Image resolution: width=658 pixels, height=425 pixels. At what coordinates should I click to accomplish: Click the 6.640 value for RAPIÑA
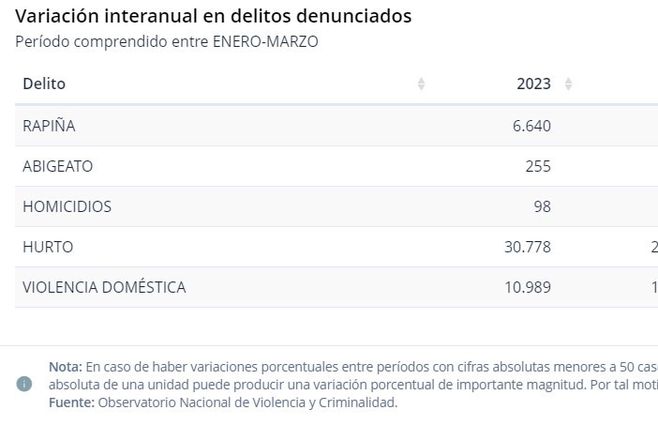(x=529, y=126)
